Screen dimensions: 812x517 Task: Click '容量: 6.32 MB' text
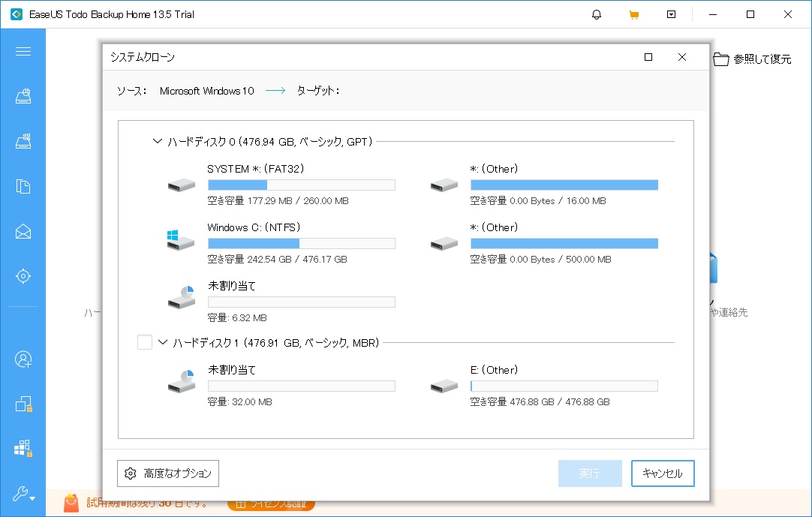point(237,318)
